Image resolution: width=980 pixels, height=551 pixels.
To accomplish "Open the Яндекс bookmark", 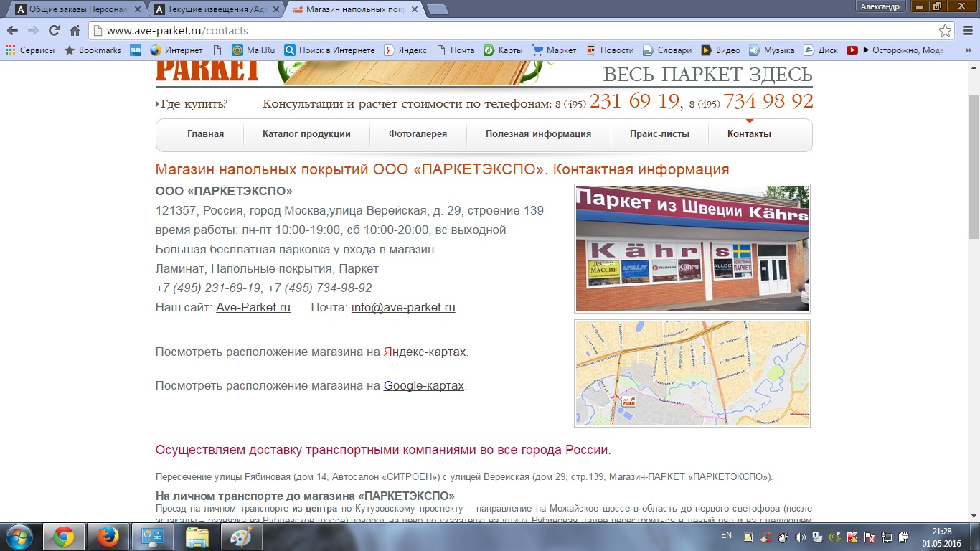I will [x=405, y=50].
